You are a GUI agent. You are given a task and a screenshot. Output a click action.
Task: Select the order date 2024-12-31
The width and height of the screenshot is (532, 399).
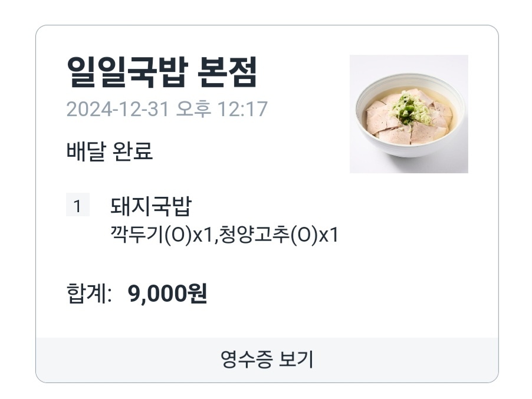click(118, 109)
